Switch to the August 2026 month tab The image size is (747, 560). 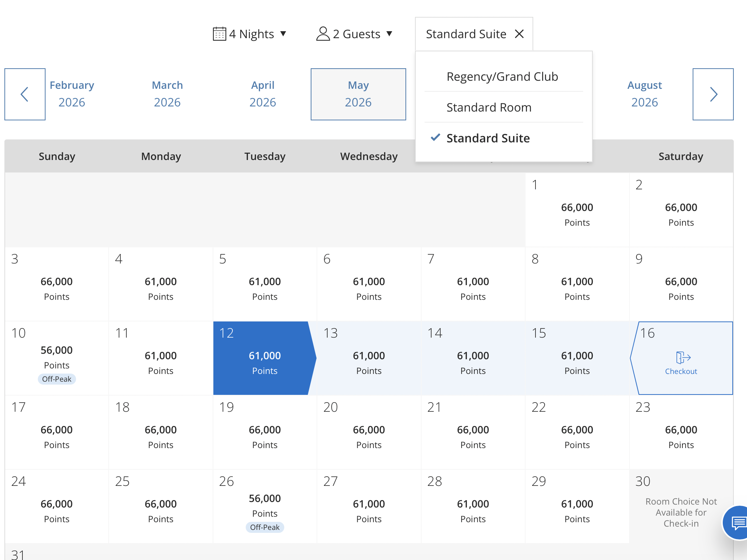pyautogui.click(x=644, y=94)
